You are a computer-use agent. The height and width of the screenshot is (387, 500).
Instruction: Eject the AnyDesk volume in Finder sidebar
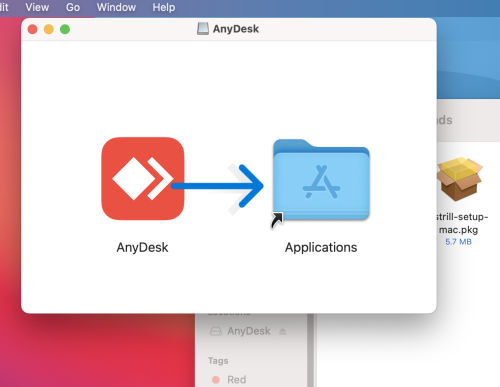(x=283, y=331)
